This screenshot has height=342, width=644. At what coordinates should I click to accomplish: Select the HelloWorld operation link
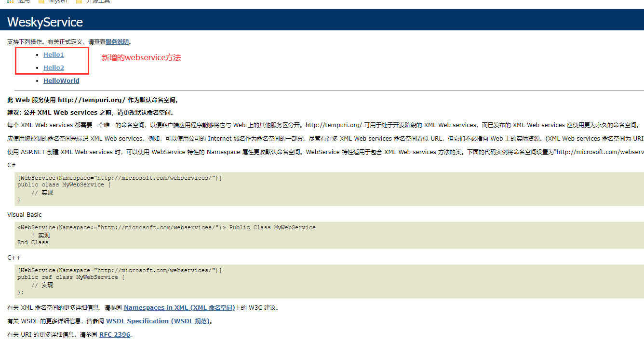click(61, 80)
